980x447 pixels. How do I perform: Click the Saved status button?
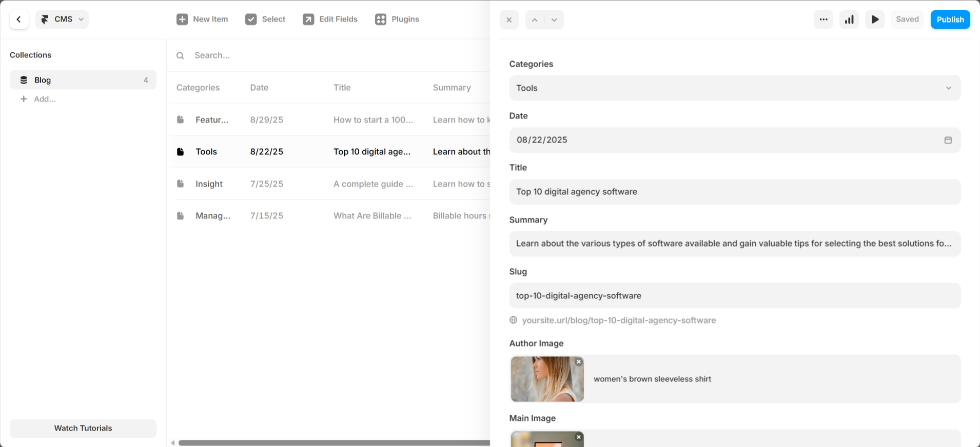(x=907, y=19)
